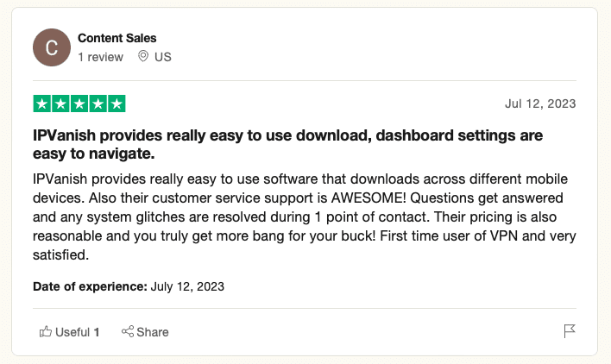Viewport: 611px width, 364px height.
Task: Open the Content Sales reviewer profile
Action: tap(117, 38)
